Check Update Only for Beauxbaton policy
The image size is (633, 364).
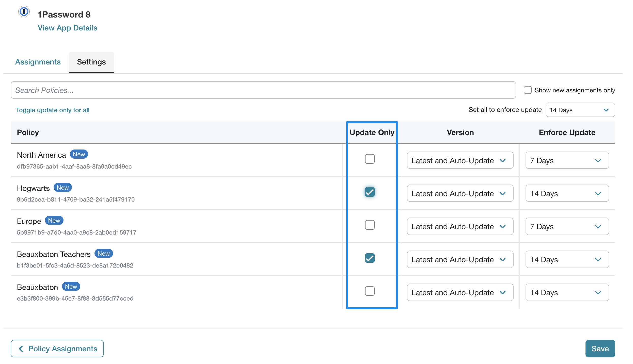pyautogui.click(x=370, y=291)
